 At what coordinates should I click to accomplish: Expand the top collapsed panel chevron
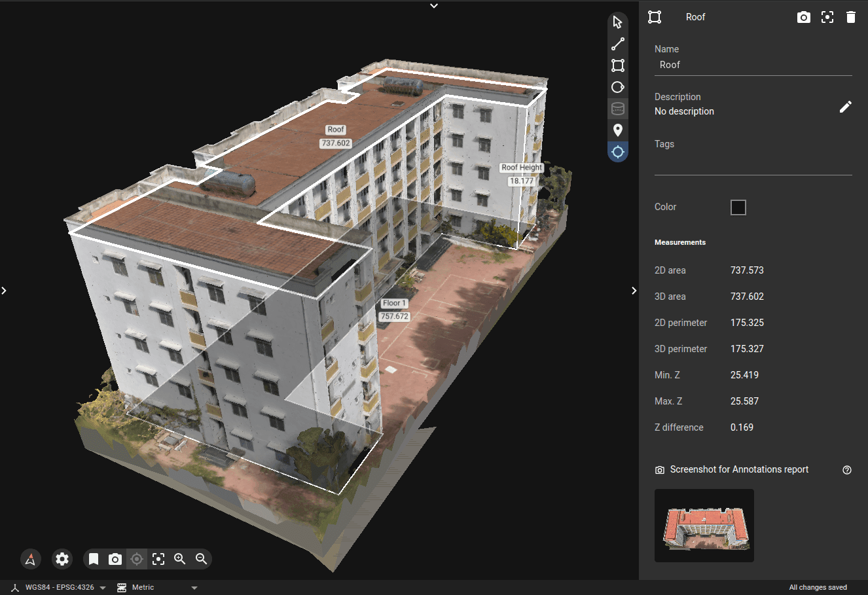434,6
